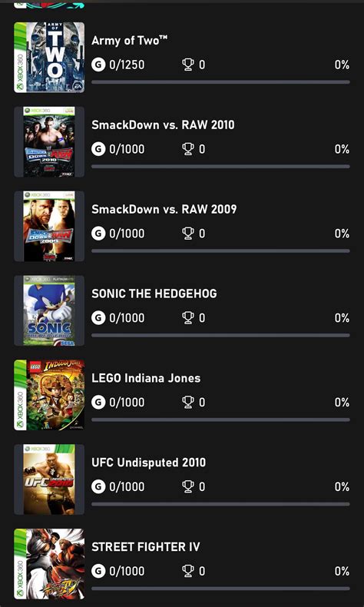
Task: Select the SONIC THE HEDGEHOG title
Action: click(154, 294)
